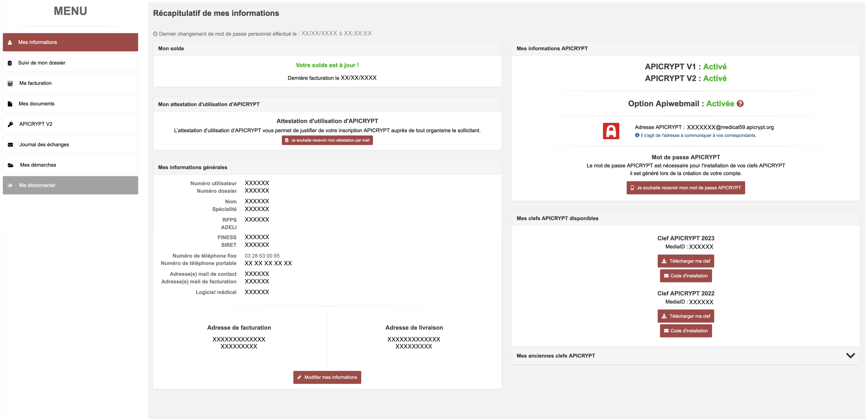Image resolution: width=868 pixels, height=419 pixels.
Task: Click the fixed phone number 03 28 63 00 65
Action: [262, 256]
